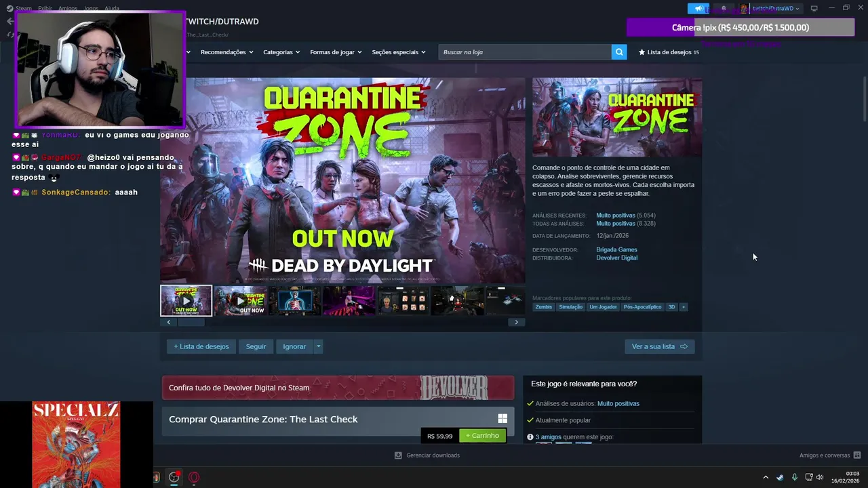The image size is (868, 488).
Task: Click the Pós-Apocalíptico tag
Action: [x=642, y=307]
